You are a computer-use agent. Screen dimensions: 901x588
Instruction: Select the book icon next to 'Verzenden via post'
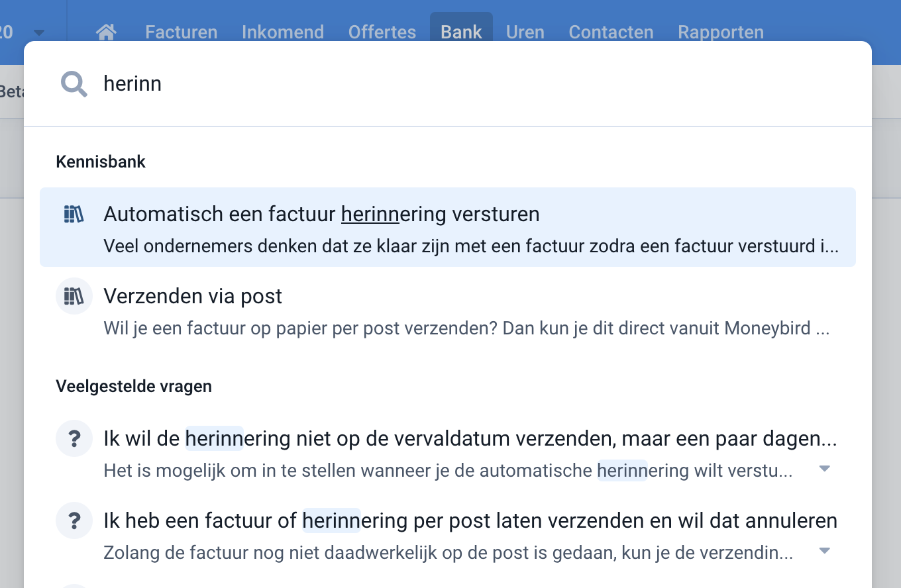pyautogui.click(x=74, y=296)
